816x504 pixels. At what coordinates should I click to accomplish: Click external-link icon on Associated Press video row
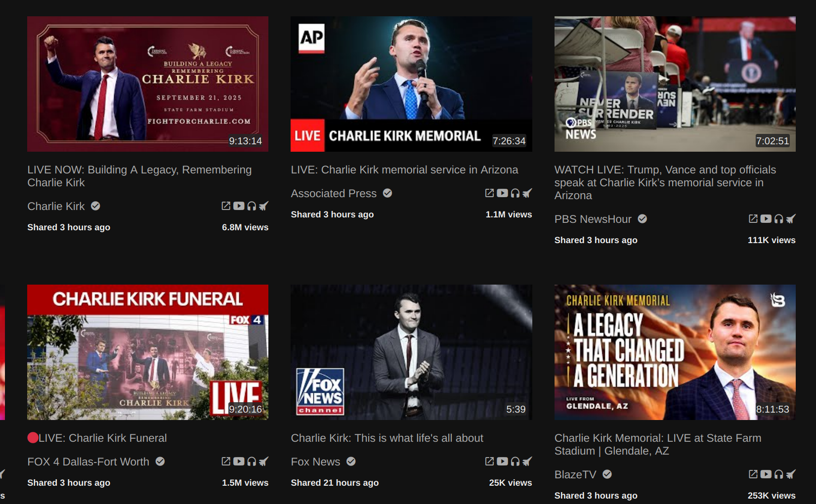[x=489, y=193]
